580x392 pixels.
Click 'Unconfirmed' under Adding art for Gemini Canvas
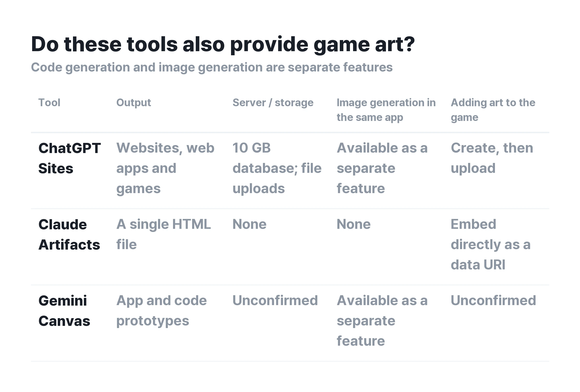coord(493,301)
